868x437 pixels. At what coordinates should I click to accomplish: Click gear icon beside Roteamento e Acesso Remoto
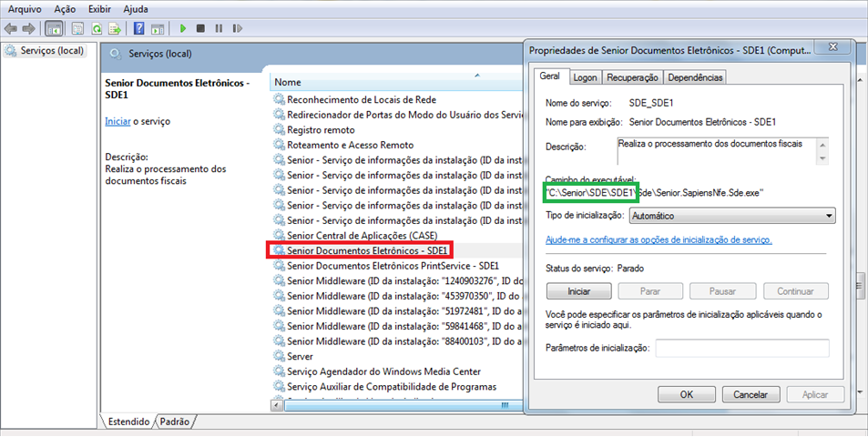click(279, 145)
